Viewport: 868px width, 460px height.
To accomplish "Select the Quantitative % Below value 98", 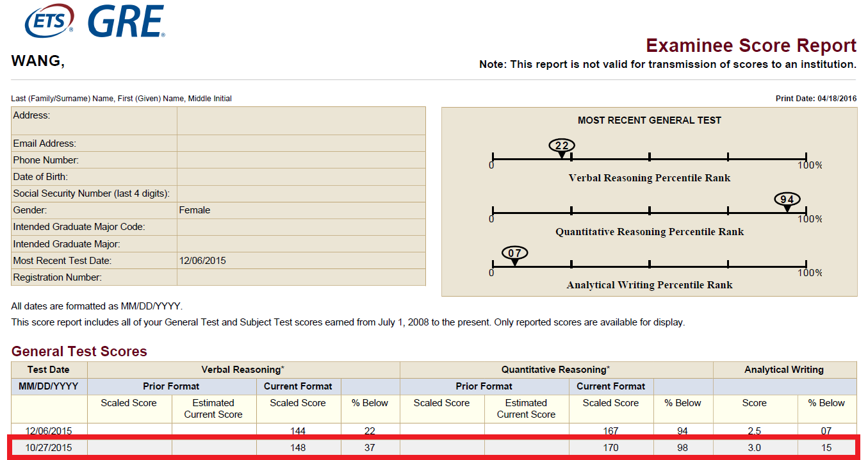I will click(682, 448).
